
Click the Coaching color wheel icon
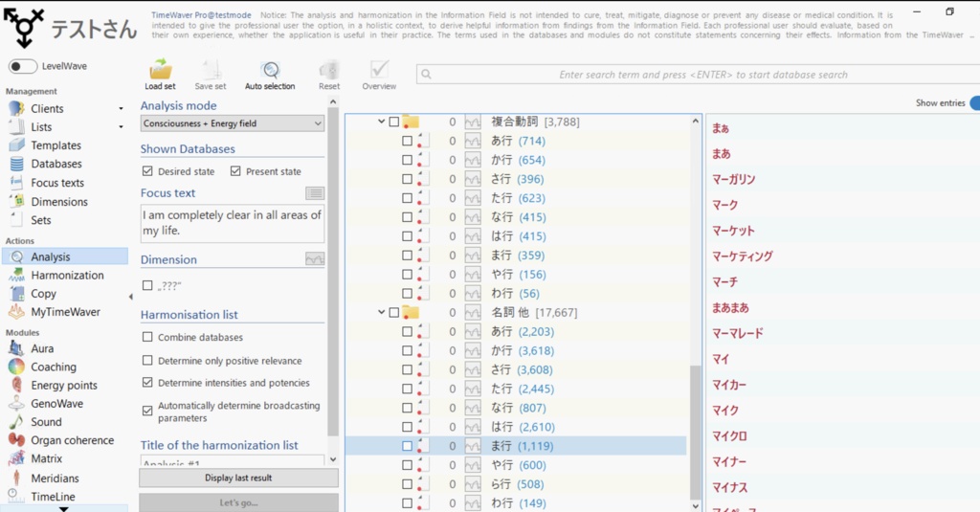17,367
